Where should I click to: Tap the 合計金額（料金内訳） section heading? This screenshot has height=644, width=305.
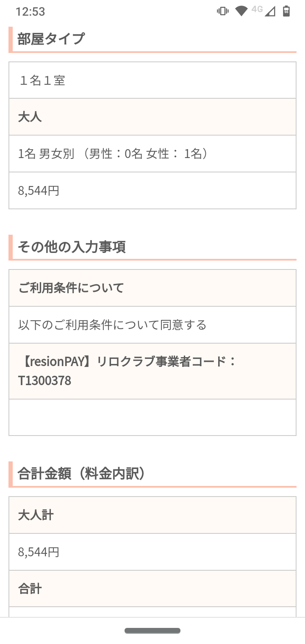point(81,474)
